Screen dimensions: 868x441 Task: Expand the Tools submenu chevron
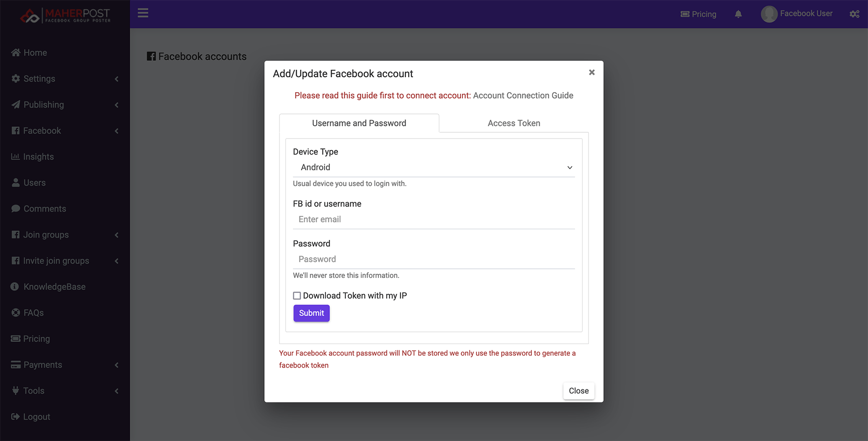click(117, 391)
